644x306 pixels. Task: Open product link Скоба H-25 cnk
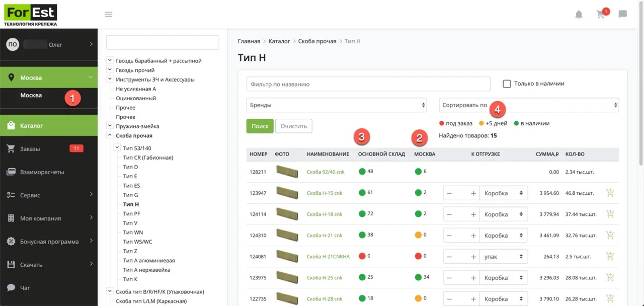(x=325, y=278)
